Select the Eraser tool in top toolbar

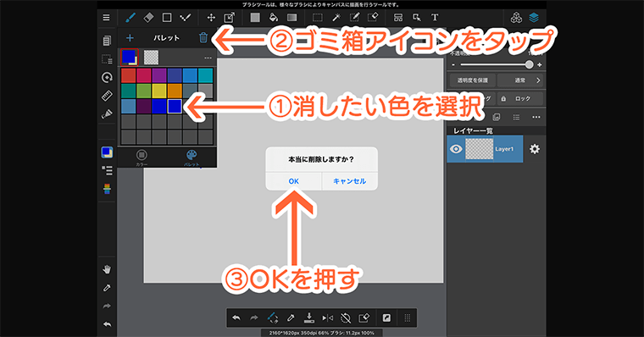(148, 18)
